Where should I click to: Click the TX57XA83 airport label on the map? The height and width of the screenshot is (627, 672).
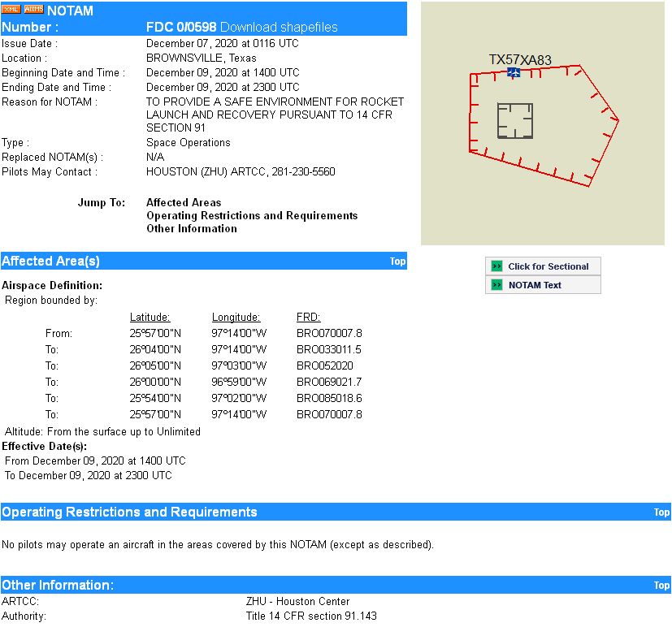[x=520, y=59]
